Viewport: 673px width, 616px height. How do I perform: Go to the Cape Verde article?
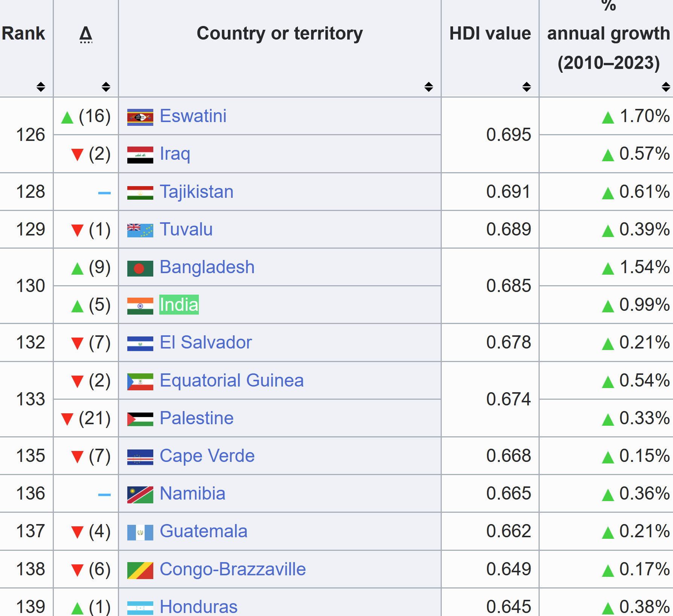pyautogui.click(x=207, y=456)
